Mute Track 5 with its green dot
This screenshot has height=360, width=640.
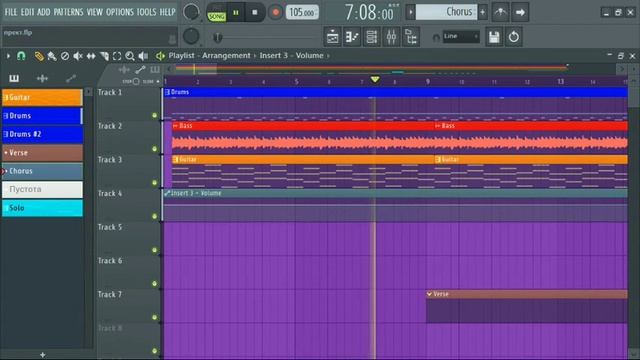coord(154,250)
